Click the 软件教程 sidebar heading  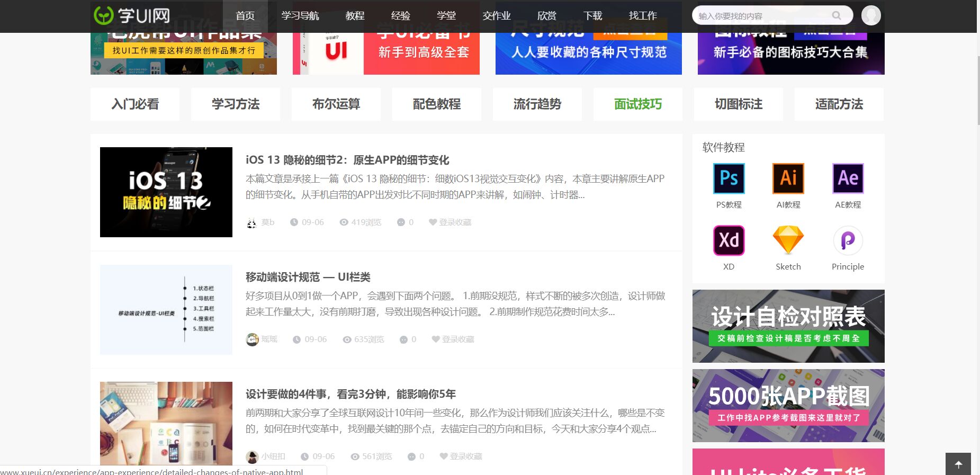[723, 147]
